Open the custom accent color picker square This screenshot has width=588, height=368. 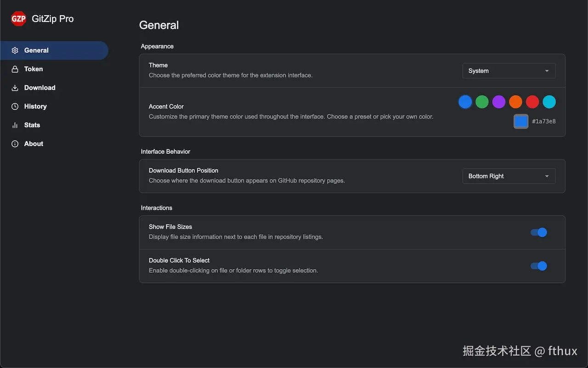[x=521, y=121]
